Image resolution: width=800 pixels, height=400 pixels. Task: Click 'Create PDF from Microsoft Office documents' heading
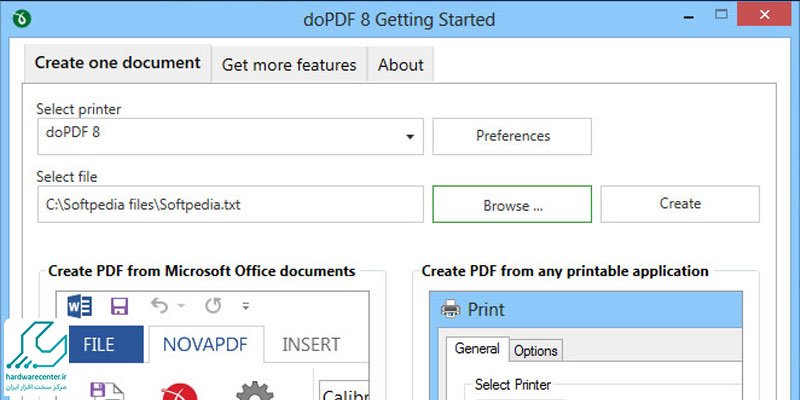click(202, 271)
